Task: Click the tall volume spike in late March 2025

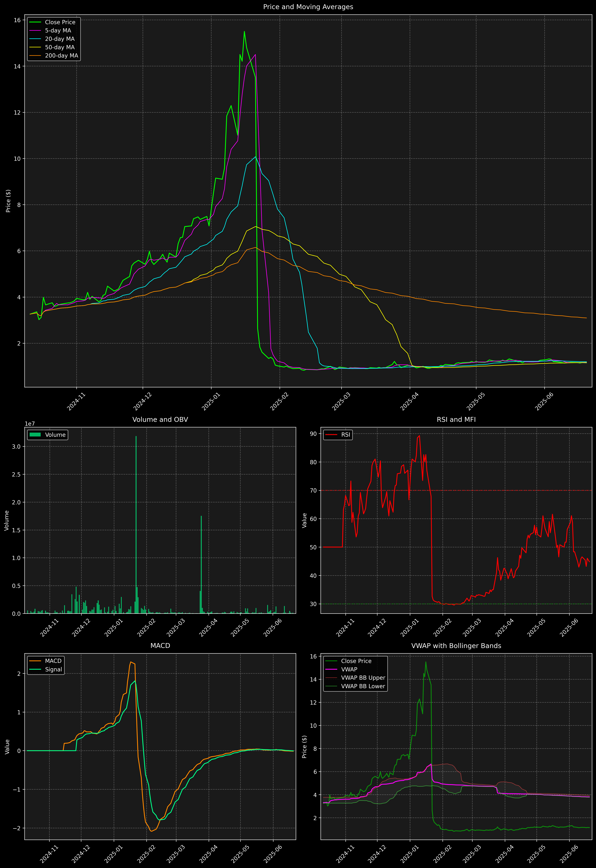Action: point(201,564)
